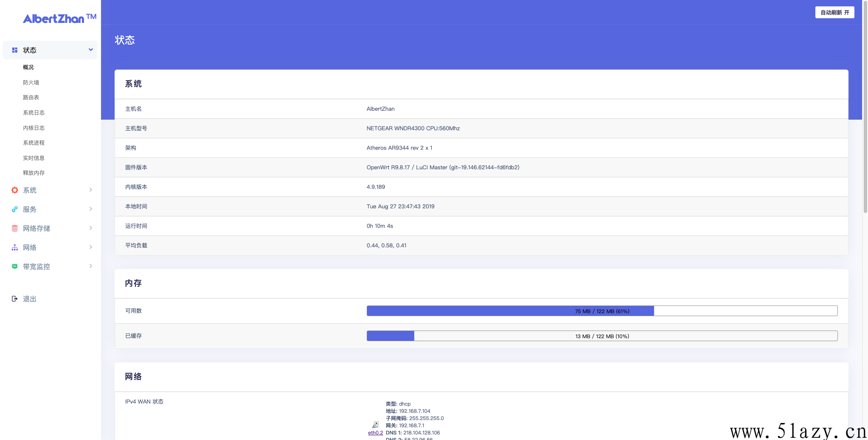
Task: Click the 状态 grid icon in sidebar
Action: click(15, 50)
